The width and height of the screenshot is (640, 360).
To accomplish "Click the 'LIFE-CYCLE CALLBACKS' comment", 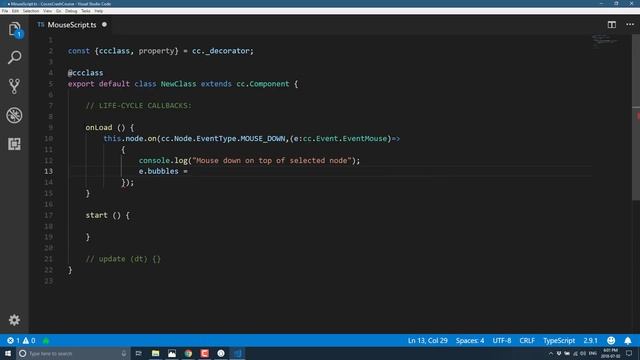I will [138, 105].
